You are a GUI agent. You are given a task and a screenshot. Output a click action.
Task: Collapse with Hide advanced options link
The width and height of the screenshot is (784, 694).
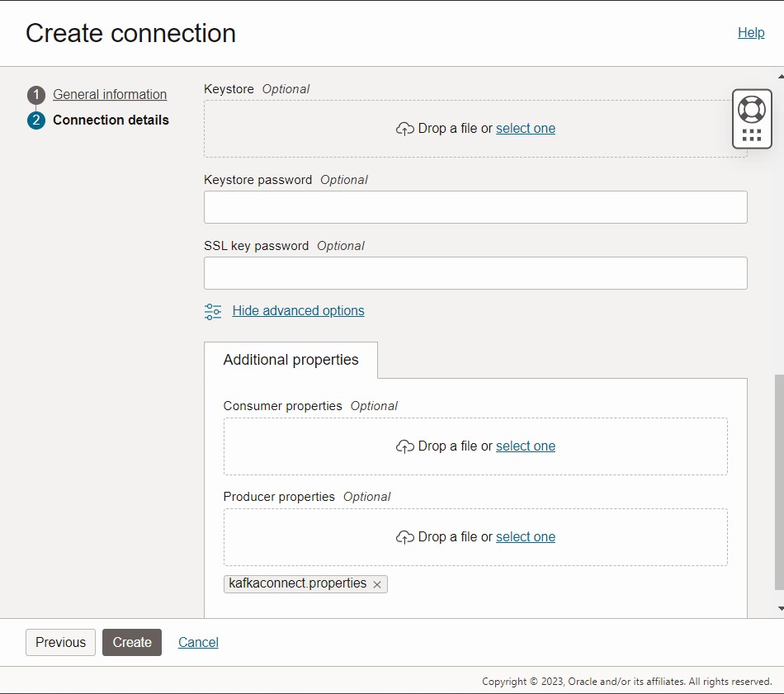298,311
